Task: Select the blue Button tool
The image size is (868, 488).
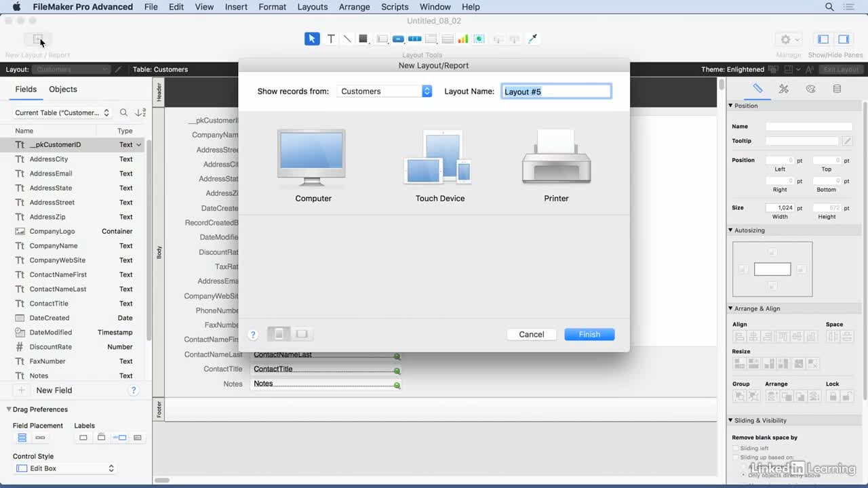Action: tap(398, 39)
